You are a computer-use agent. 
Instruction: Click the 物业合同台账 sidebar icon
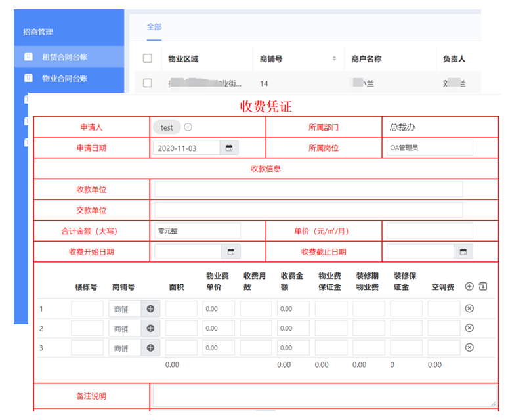(x=28, y=78)
